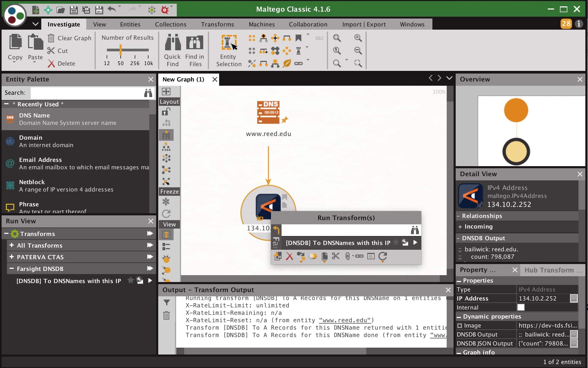Click the undo arrow in title bar
Screen dimensions: 588x368
click(112, 10)
